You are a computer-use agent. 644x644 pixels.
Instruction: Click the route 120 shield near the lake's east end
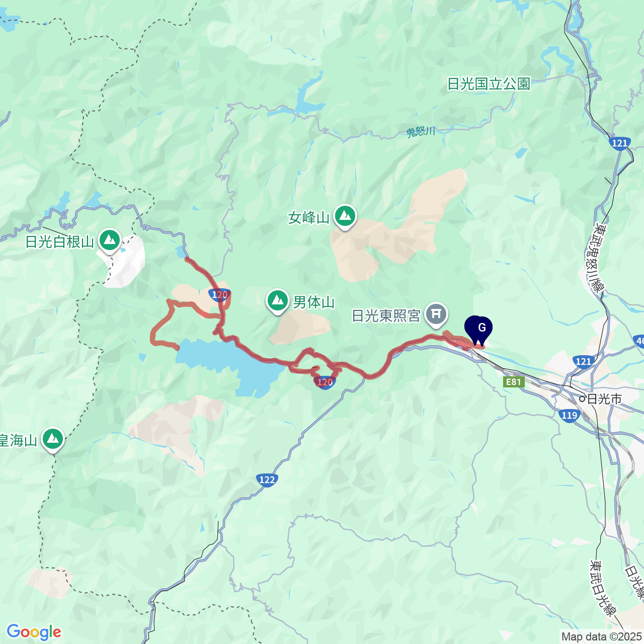(325, 382)
